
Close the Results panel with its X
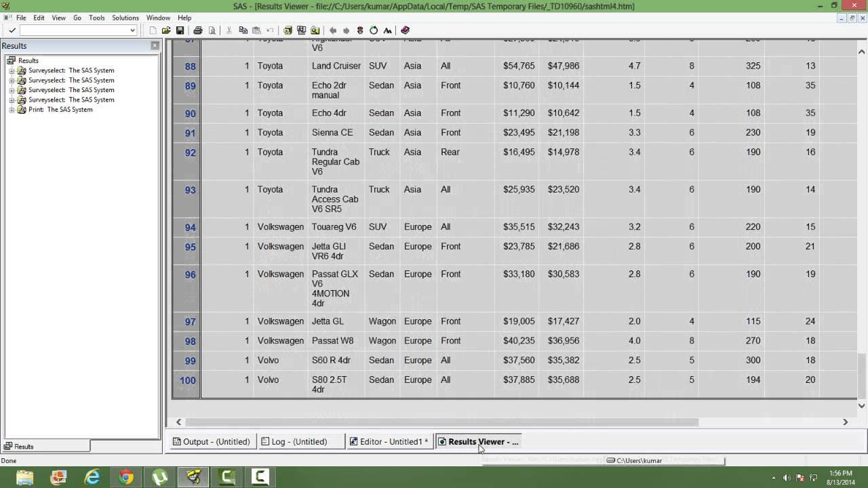pyautogui.click(x=155, y=45)
